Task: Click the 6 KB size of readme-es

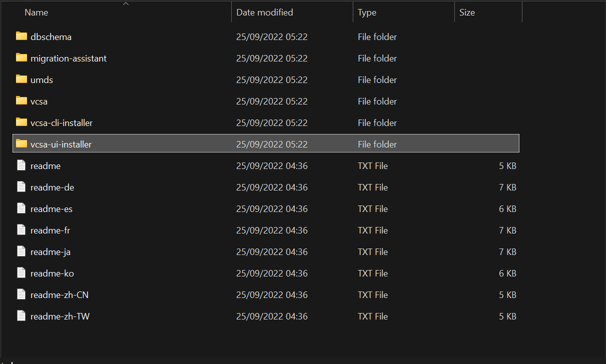Action: pos(507,209)
